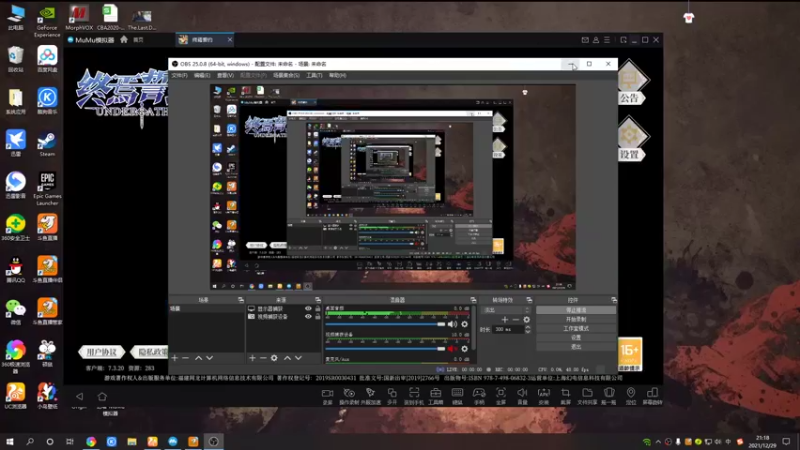This screenshot has height=450, width=800.
Task: Mute the desktop audio speaker icon
Action: pyautogui.click(x=453, y=324)
